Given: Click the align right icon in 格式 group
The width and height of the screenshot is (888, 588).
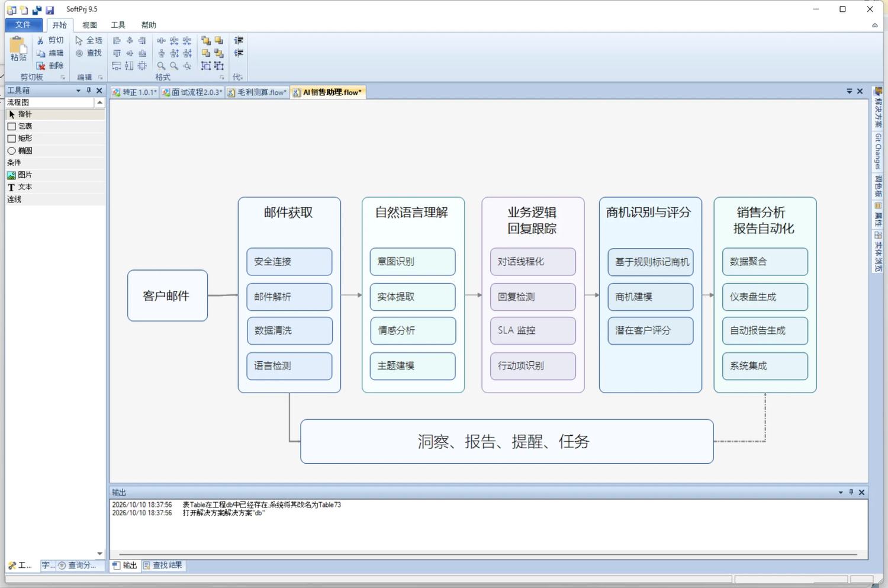Looking at the screenshot, I should coord(142,40).
